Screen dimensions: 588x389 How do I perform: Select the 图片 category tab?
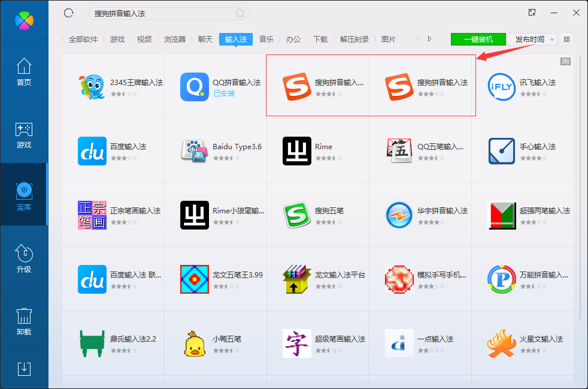coord(389,39)
